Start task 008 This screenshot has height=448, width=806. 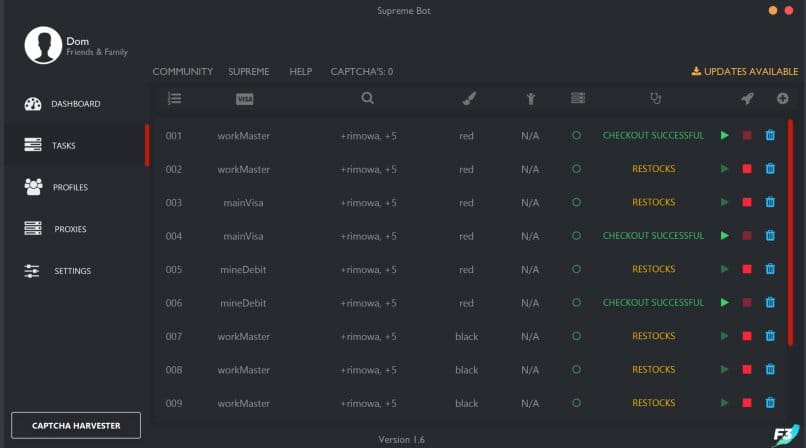725,369
